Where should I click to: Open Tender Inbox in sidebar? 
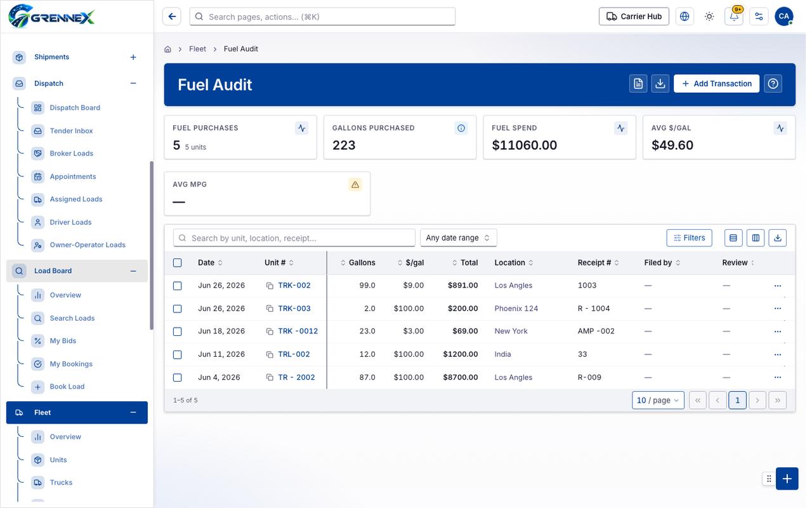[x=71, y=131]
